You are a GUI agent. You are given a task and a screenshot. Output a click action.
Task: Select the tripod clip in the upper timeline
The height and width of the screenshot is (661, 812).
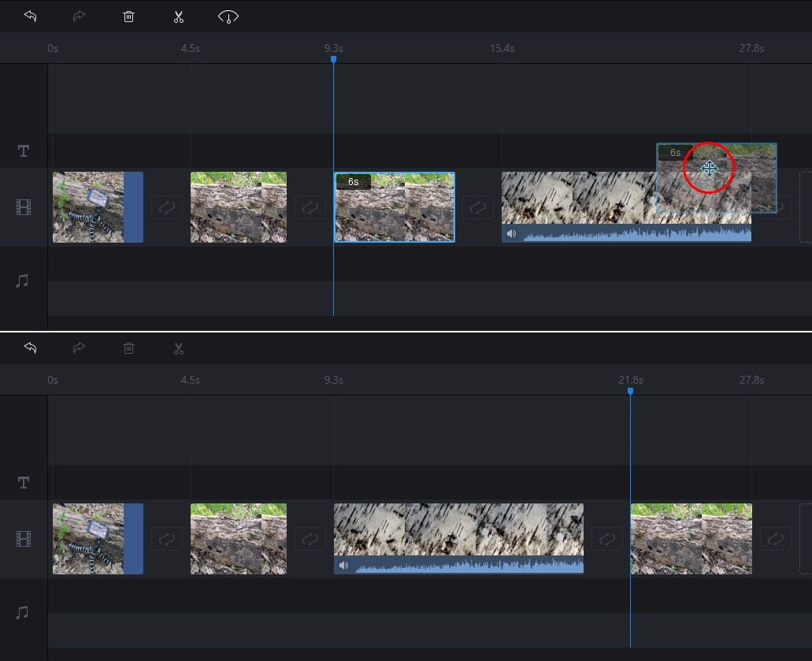[98, 207]
